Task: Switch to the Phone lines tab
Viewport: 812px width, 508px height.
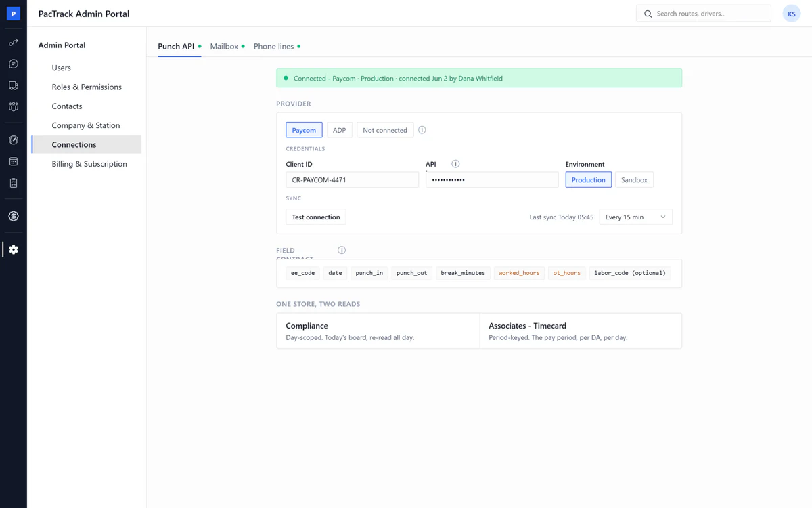Action: [x=277, y=46]
